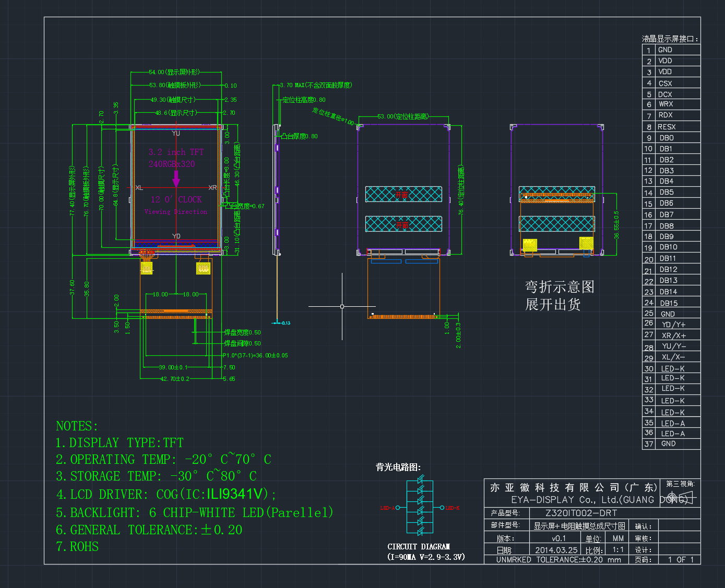Click the "Z320IT002-DRT" product model text
Viewport: 725px width, 588px height.
pos(581,513)
